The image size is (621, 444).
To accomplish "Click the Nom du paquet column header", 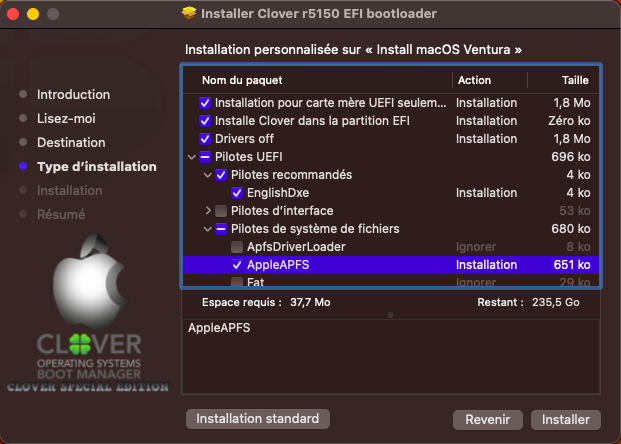I will pos(242,80).
